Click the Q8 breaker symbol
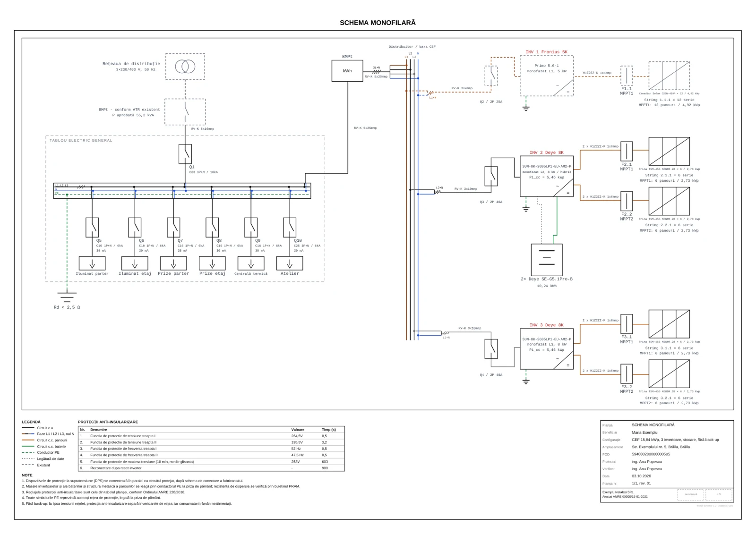 (212, 228)
